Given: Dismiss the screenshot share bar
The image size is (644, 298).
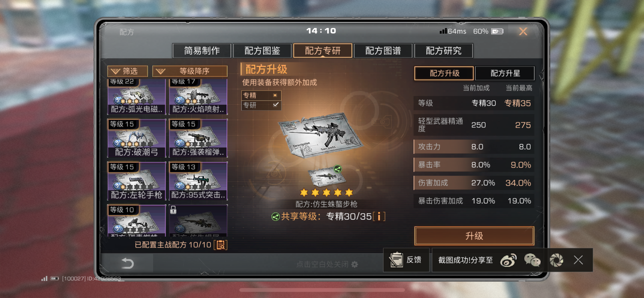Looking at the screenshot, I should [578, 260].
